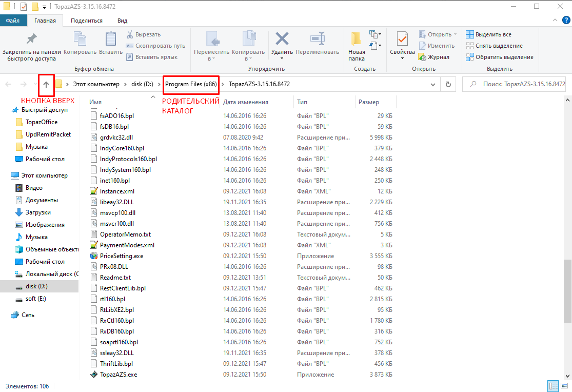572x392 pixels.
Task: Click the Delete red X icon
Action: point(282,38)
